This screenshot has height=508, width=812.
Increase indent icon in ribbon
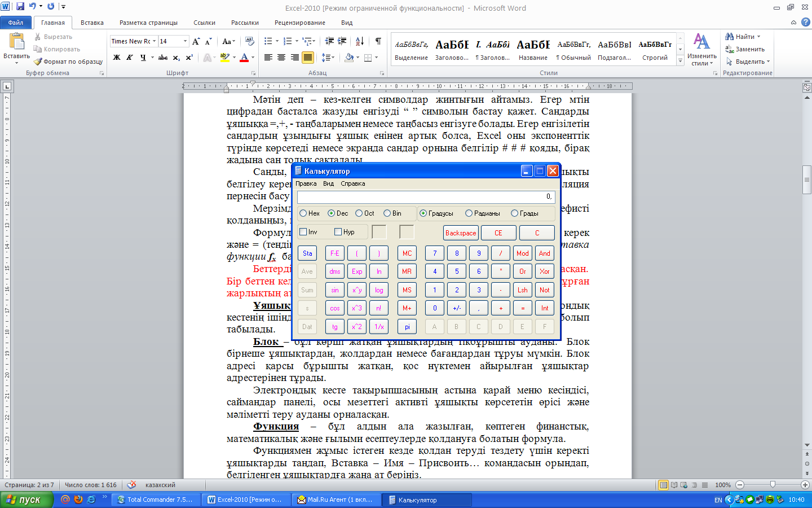pyautogui.click(x=342, y=41)
